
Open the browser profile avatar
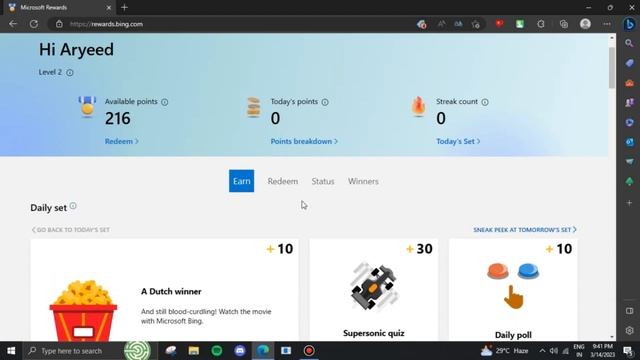[x=585, y=24]
